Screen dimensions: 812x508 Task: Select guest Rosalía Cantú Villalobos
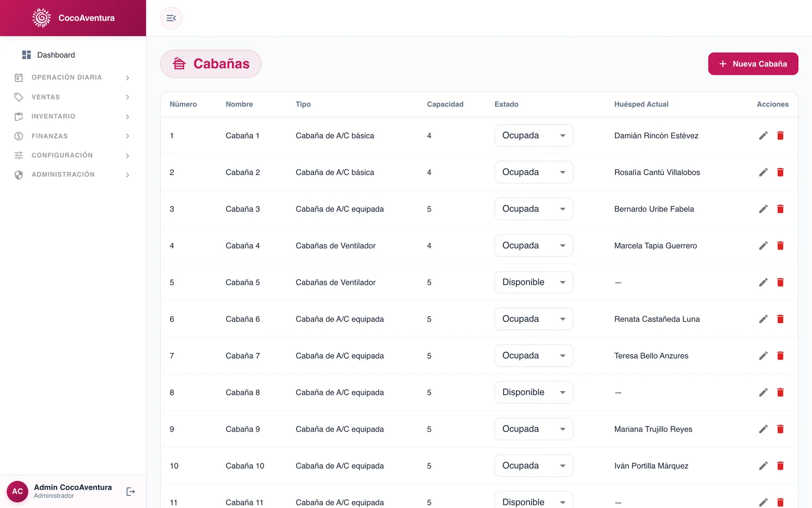[x=657, y=172]
